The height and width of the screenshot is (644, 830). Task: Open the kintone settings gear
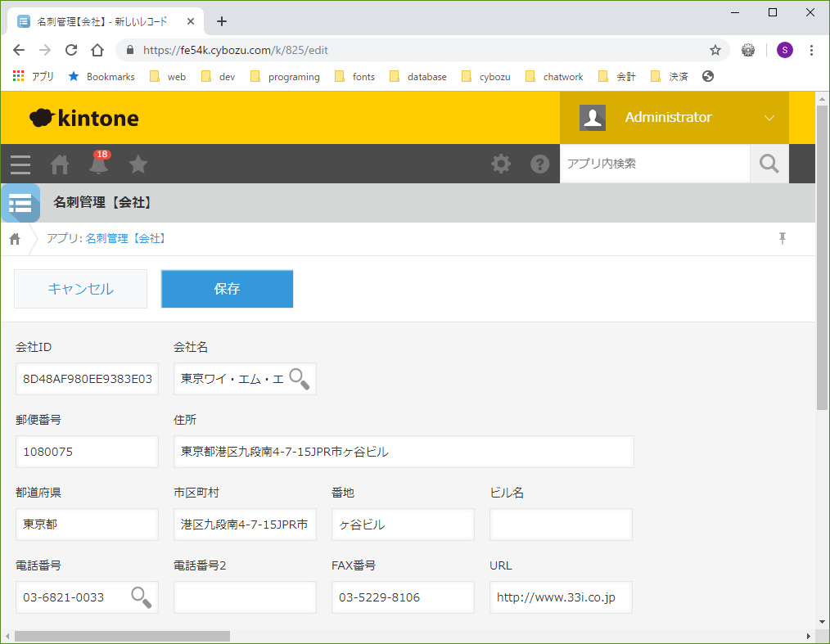[501, 164]
